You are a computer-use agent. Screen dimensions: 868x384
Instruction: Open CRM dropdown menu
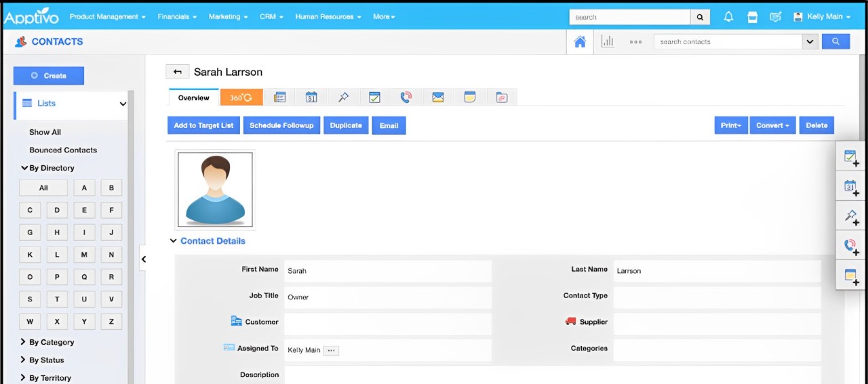(271, 17)
